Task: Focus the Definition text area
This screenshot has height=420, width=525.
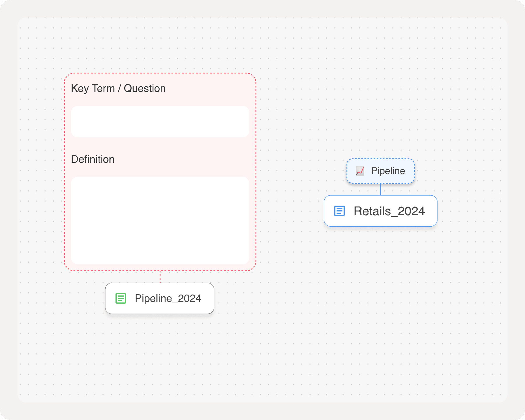Action: [160, 220]
